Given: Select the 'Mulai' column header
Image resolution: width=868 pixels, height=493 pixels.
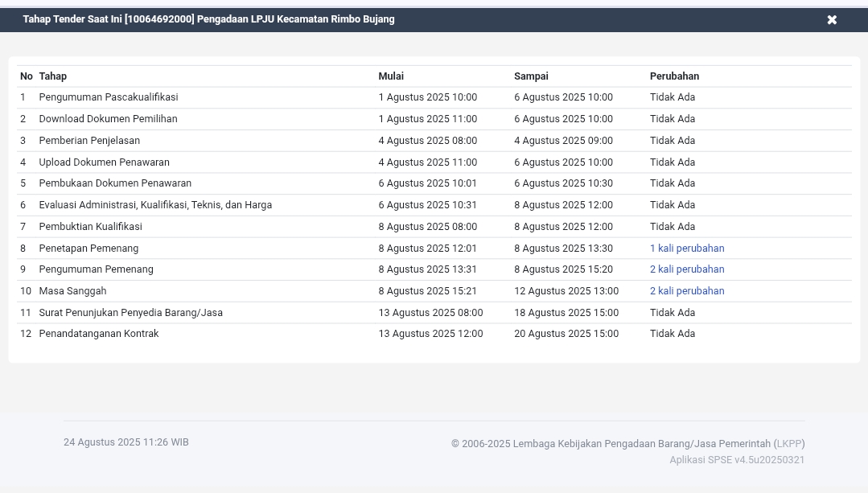Looking at the screenshot, I should [391, 76].
